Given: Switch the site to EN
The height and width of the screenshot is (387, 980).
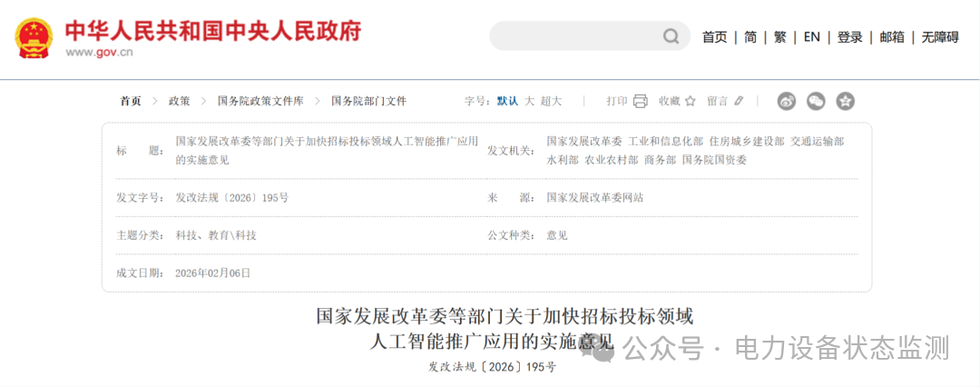Looking at the screenshot, I should [x=811, y=37].
